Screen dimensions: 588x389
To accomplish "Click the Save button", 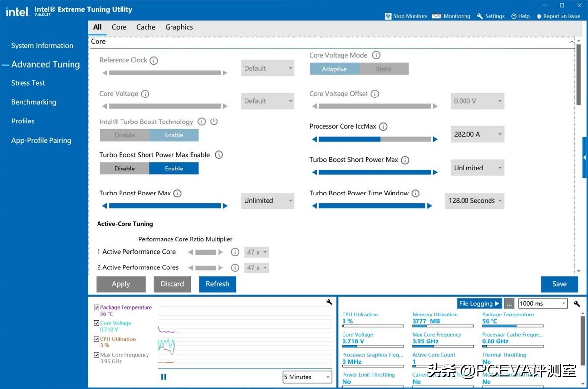I will pos(559,284).
